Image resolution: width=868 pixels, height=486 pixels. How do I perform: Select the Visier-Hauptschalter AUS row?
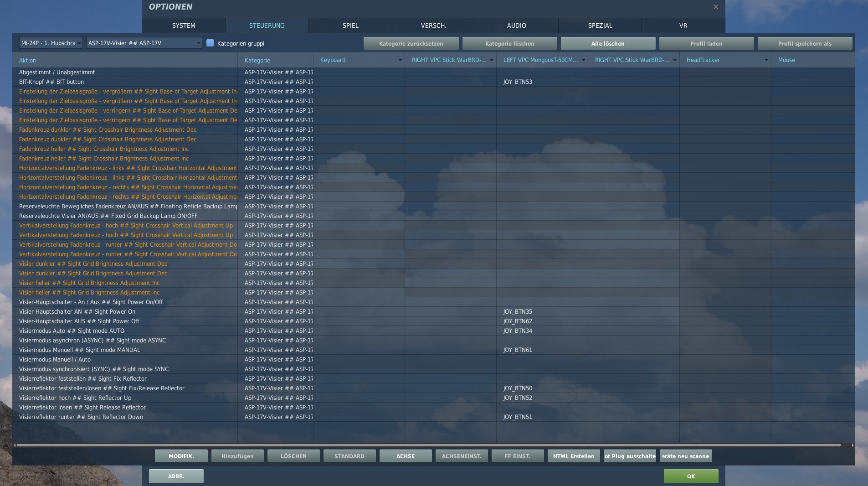tap(433, 321)
